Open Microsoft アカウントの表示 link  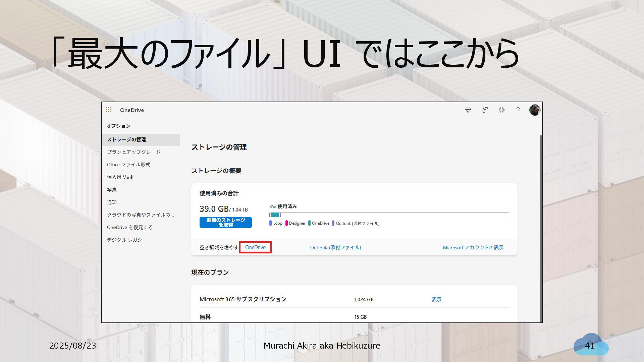point(473,248)
